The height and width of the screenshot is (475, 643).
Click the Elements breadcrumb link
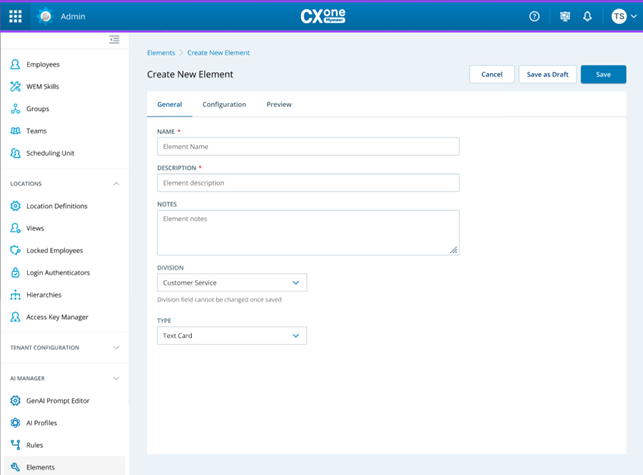point(161,52)
